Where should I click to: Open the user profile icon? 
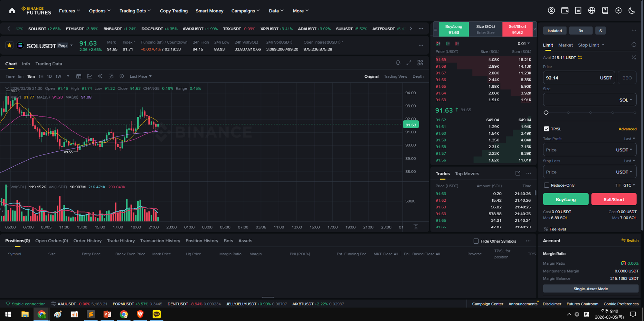click(551, 10)
